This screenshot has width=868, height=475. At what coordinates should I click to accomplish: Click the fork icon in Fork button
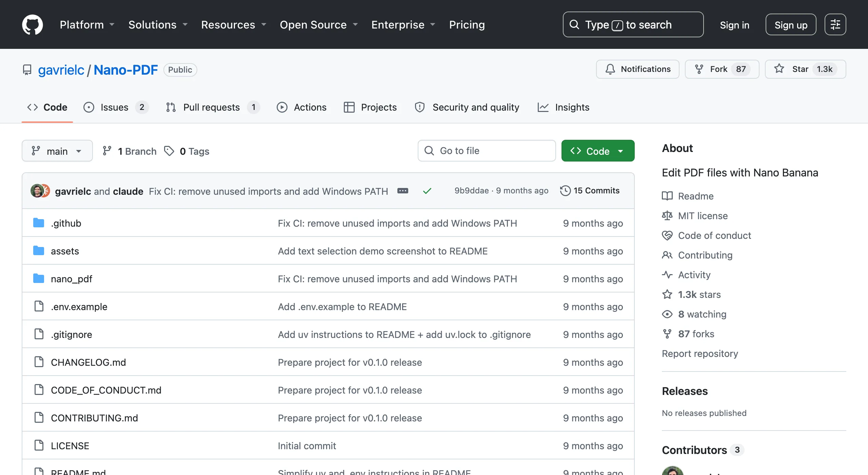click(x=699, y=69)
